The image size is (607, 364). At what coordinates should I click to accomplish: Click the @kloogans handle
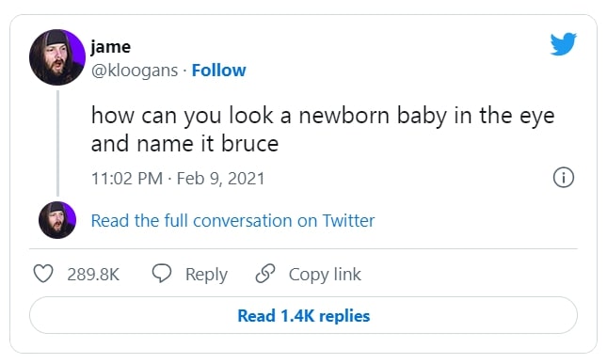click(135, 71)
